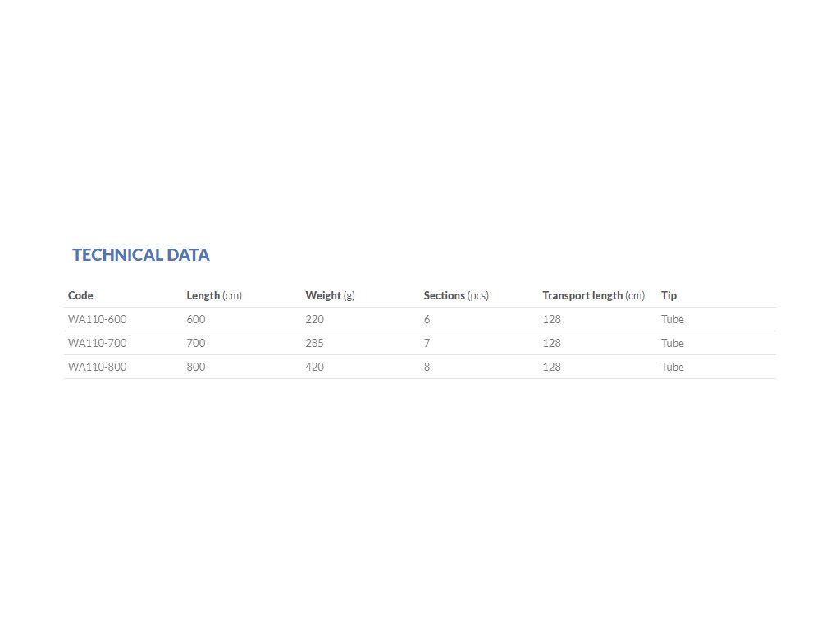Click the 285 weight value
Image resolution: width=840 pixels, height=630 pixels.
point(314,343)
